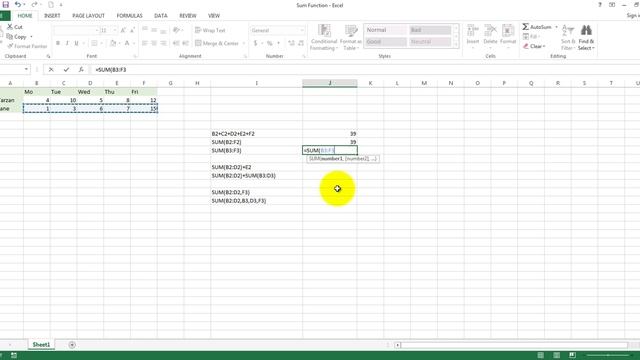Open the VIEW ribbon tab
Image resolution: width=640 pixels, height=360 pixels.
point(214,16)
